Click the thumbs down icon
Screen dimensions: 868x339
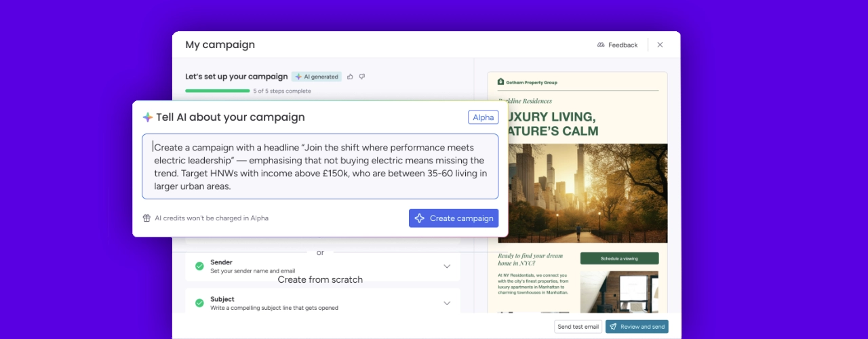(362, 77)
